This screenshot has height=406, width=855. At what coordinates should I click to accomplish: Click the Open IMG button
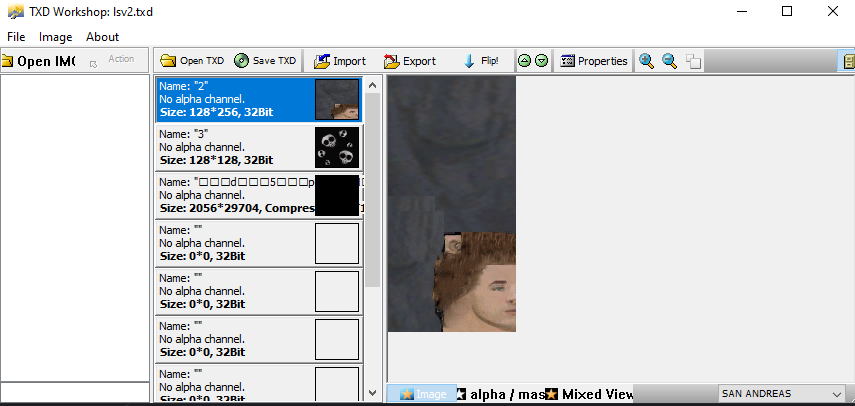click(38, 61)
